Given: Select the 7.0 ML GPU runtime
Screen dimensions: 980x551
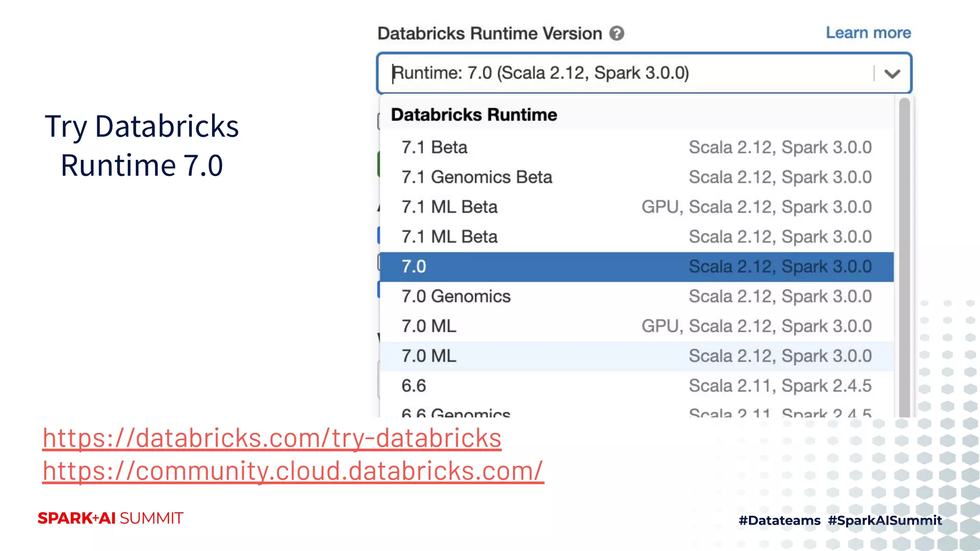Looking at the screenshot, I should point(636,326).
